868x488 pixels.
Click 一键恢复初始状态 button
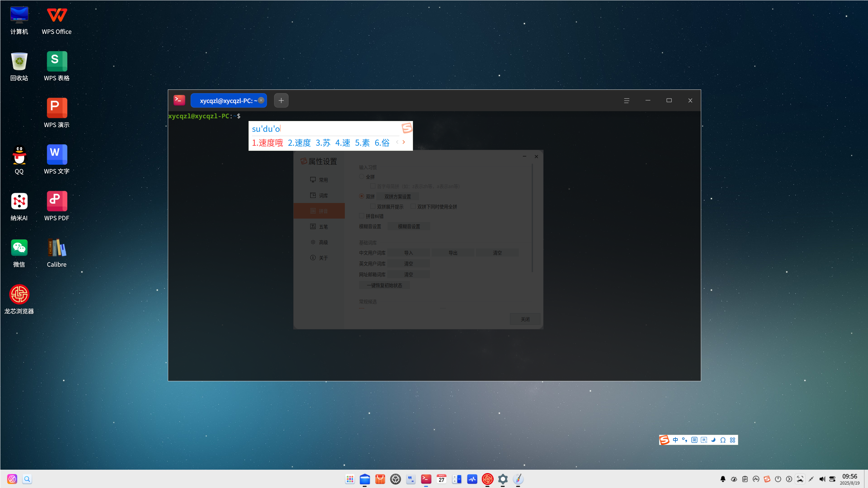(x=384, y=285)
